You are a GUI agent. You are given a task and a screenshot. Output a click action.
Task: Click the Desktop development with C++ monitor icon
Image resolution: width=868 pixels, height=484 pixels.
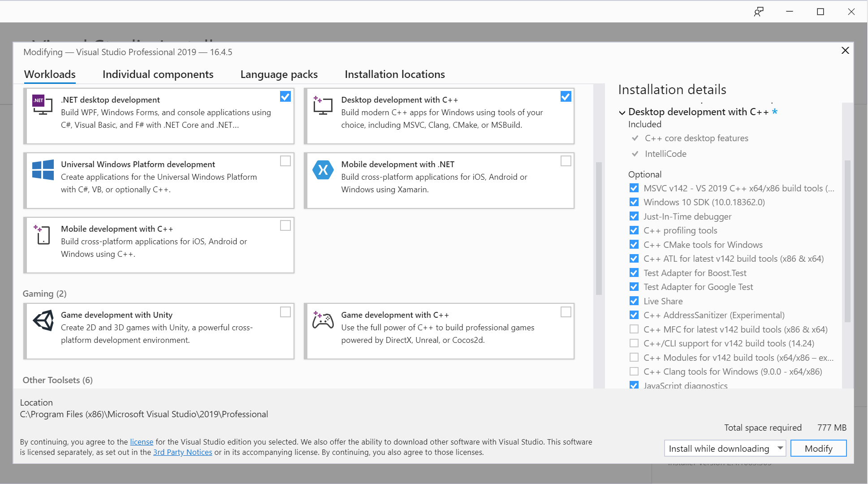click(323, 105)
